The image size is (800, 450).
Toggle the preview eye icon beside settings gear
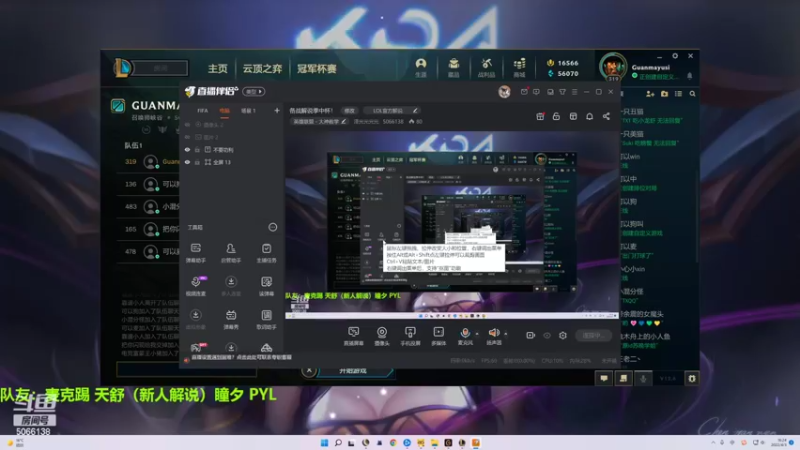tap(547, 335)
